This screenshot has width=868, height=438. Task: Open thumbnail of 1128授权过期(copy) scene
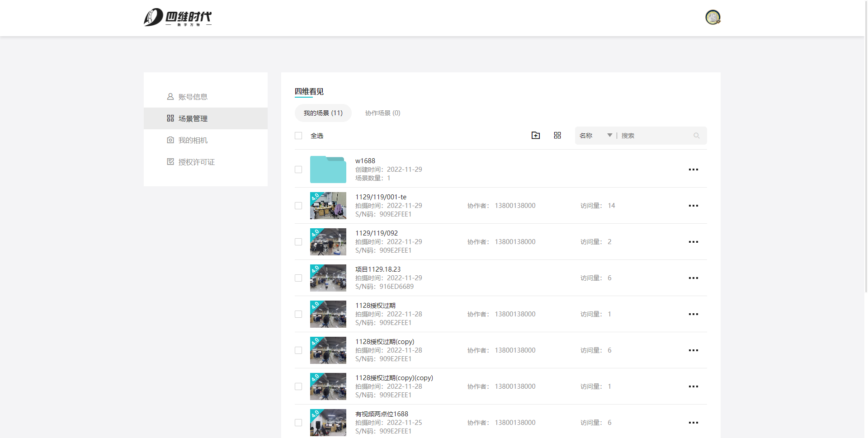click(328, 350)
